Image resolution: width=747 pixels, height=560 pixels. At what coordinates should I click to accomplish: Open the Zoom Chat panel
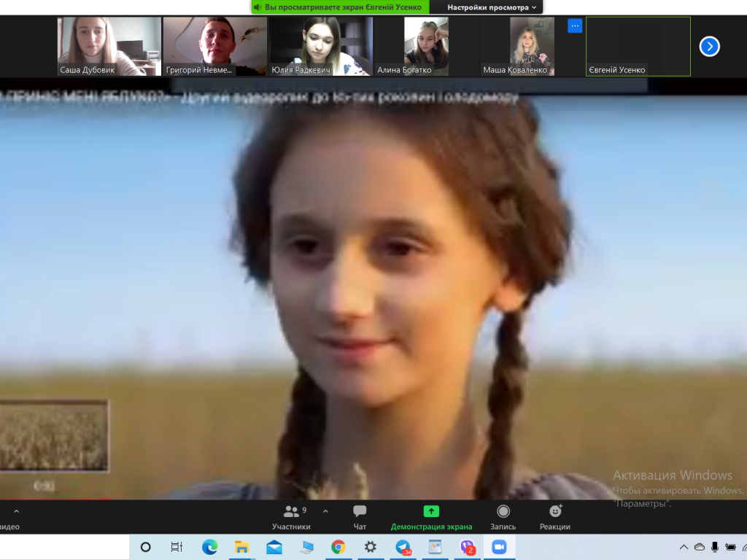(359, 516)
